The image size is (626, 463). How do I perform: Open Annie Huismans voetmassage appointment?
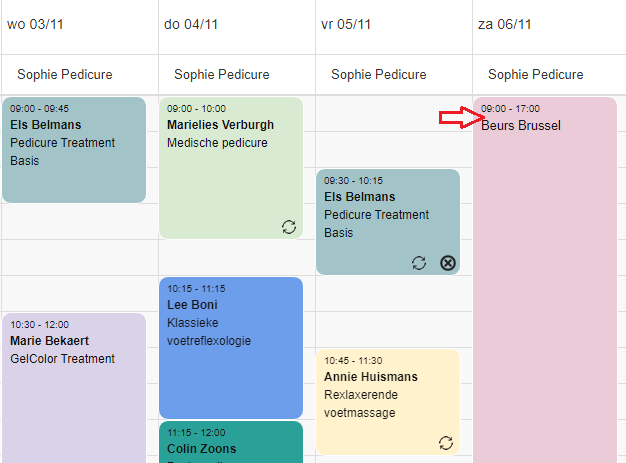(x=388, y=402)
